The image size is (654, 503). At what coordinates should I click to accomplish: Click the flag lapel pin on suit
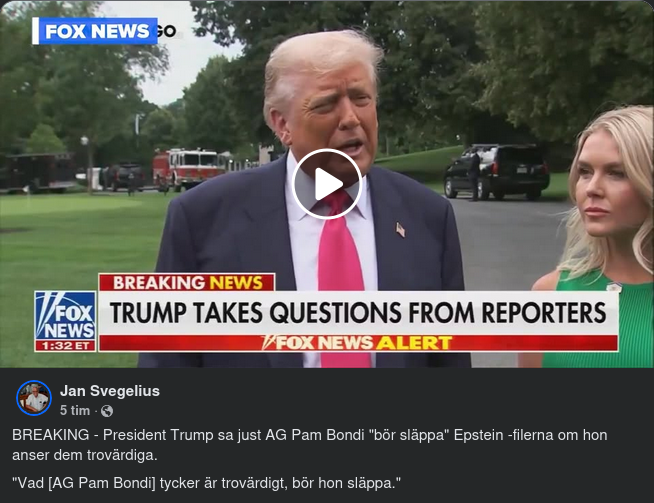(400, 229)
